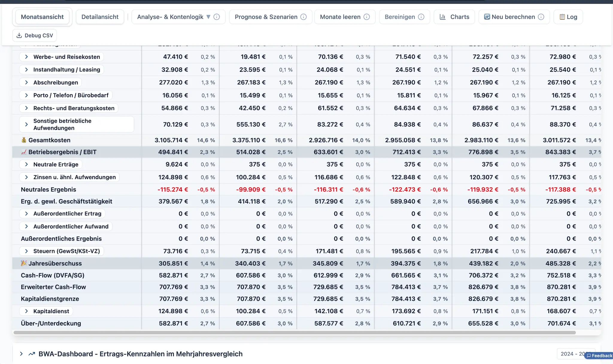613x364 pixels.
Task: Click the Neu berechnen button
Action: pos(513,17)
